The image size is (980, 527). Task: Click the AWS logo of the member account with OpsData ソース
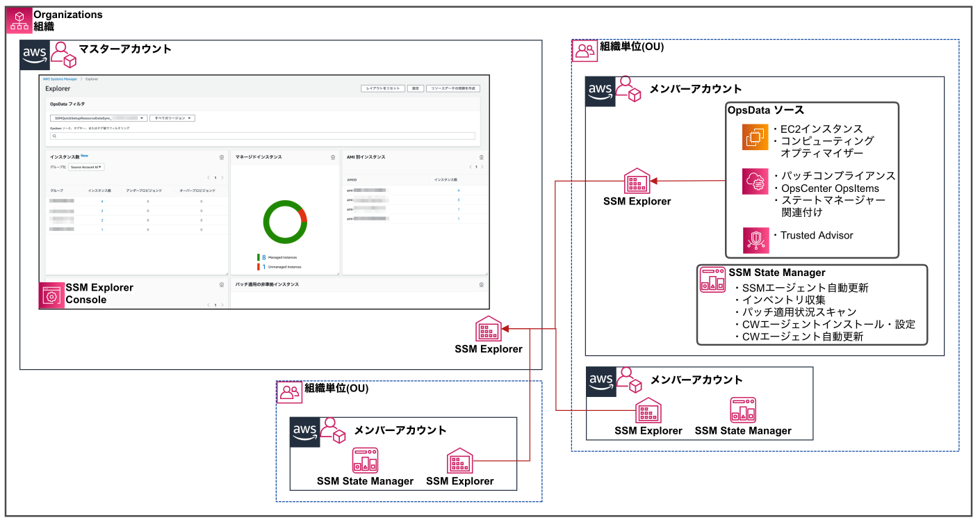pos(599,91)
